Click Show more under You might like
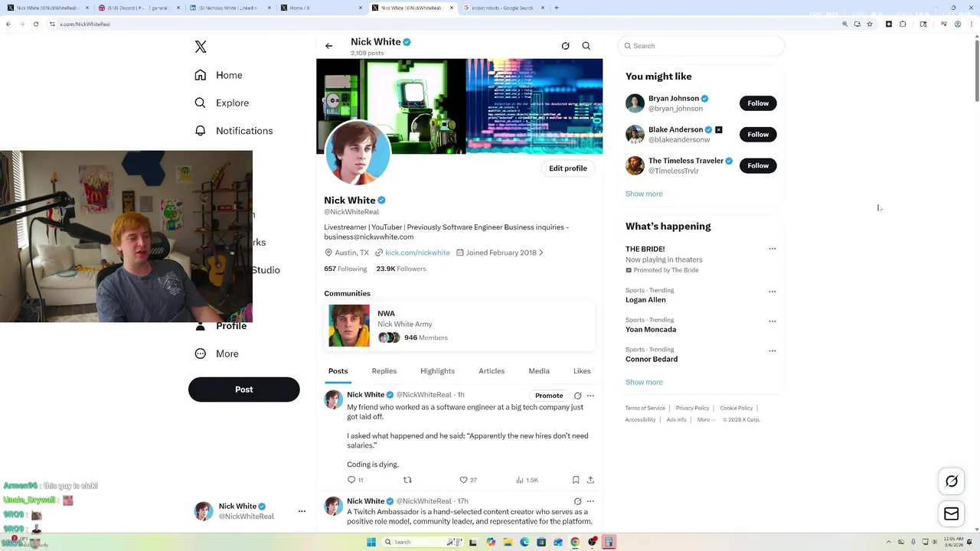Image resolution: width=980 pixels, height=551 pixels. pyautogui.click(x=644, y=194)
